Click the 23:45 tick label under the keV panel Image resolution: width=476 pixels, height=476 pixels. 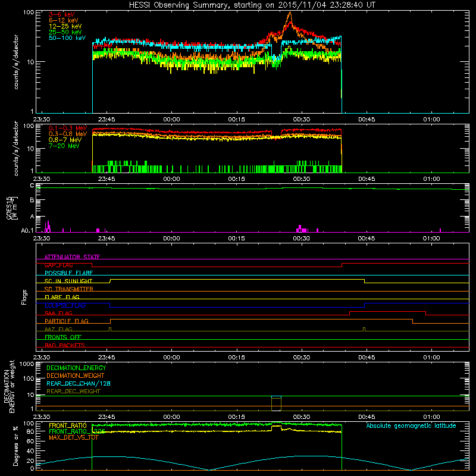click(107, 120)
